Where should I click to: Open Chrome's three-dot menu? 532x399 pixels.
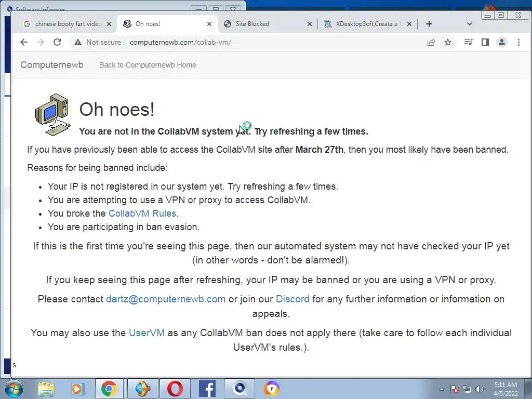[518, 42]
